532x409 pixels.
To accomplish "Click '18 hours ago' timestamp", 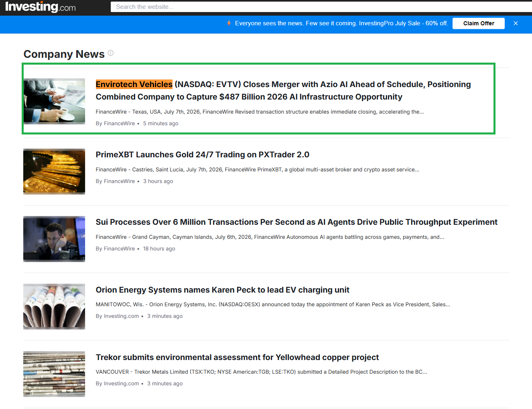I will (159, 248).
